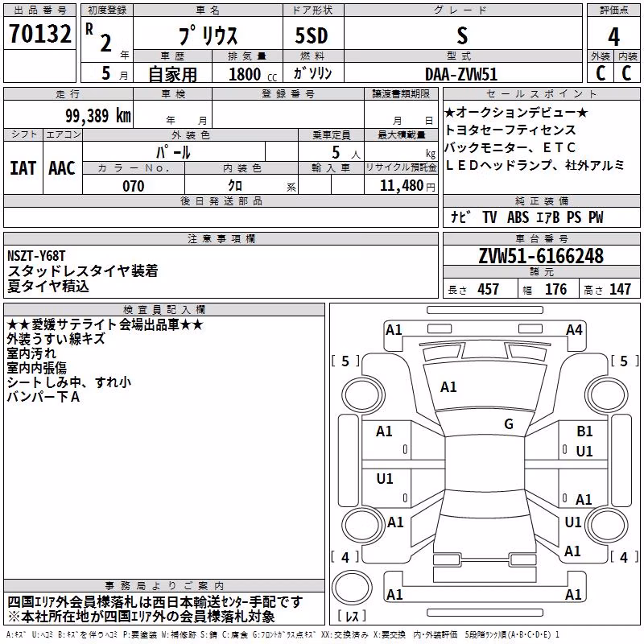Click the note シートしみ中、すれ小
This screenshot has width=644, height=644.
click(x=69, y=382)
